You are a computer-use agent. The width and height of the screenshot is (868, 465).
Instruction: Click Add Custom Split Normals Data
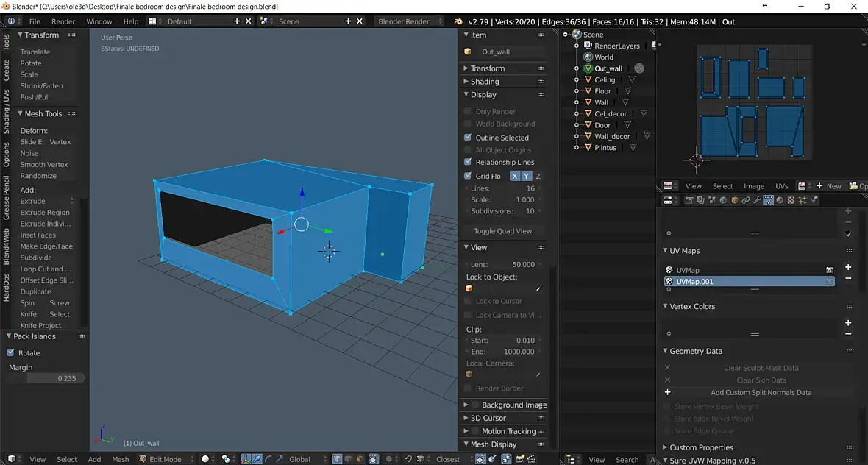click(761, 393)
